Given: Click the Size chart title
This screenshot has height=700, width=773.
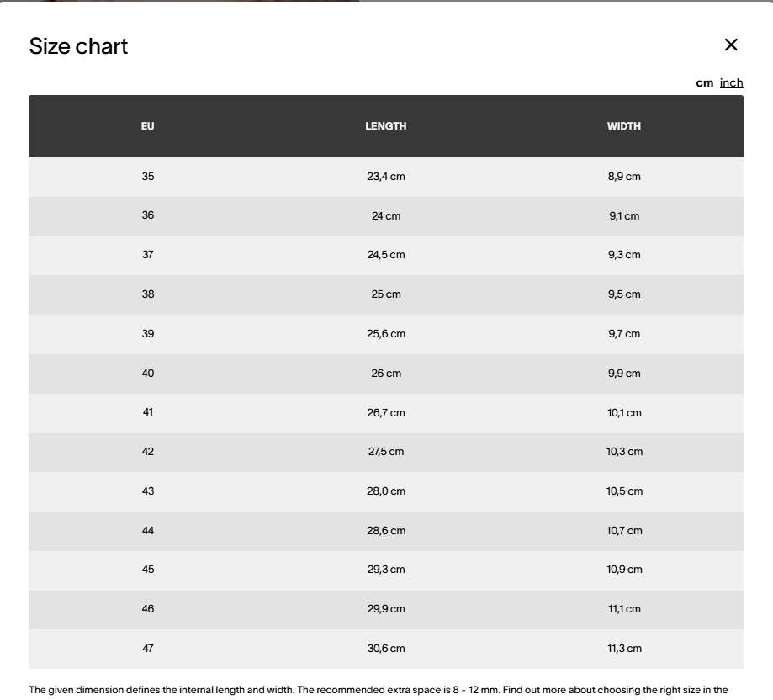Looking at the screenshot, I should (x=78, y=46).
